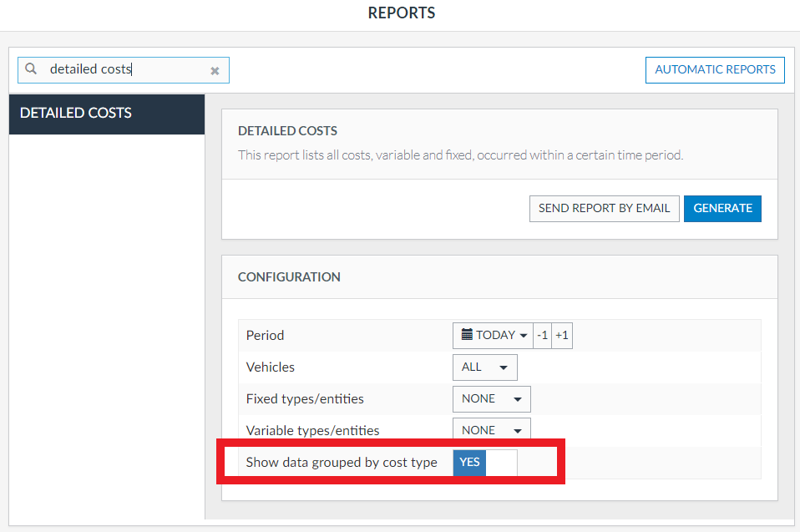Clear the search text with the x icon
This screenshot has width=800, height=532.
click(x=215, y=71)
